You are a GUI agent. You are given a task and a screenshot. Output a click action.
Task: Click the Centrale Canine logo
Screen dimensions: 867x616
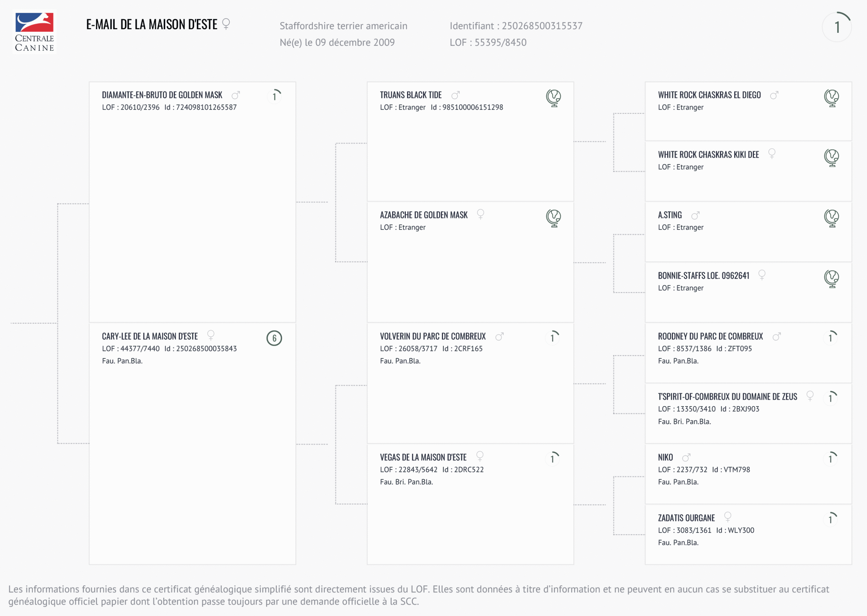[x=35, y=32]
